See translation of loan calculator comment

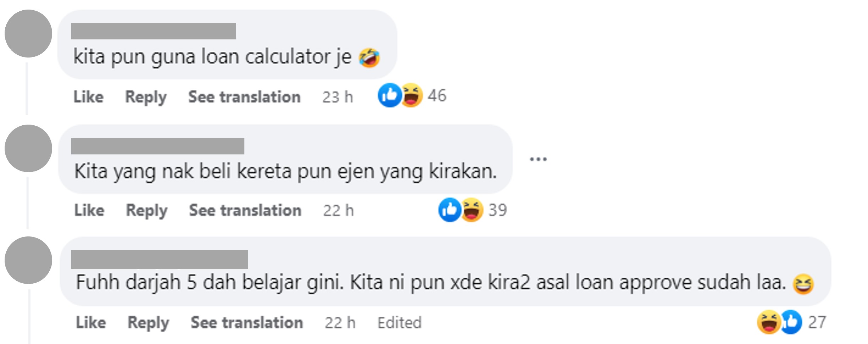click(x=244, y=97)
